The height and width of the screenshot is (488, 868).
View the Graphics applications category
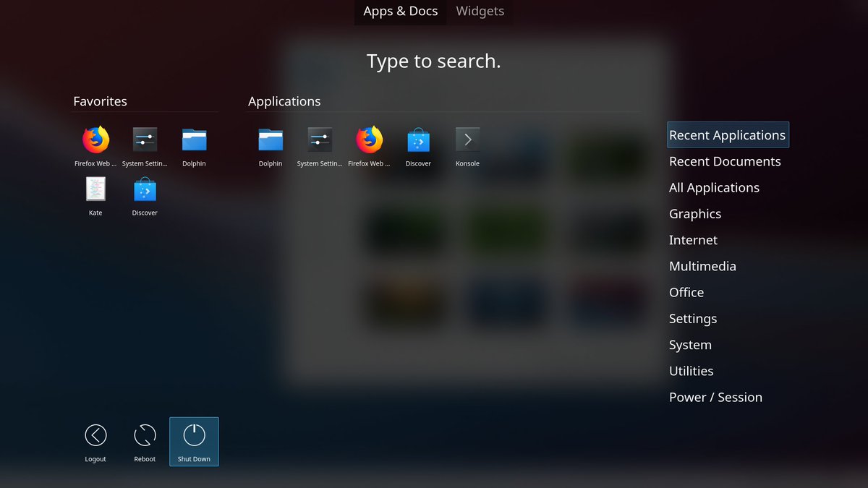tap(695, 213)
